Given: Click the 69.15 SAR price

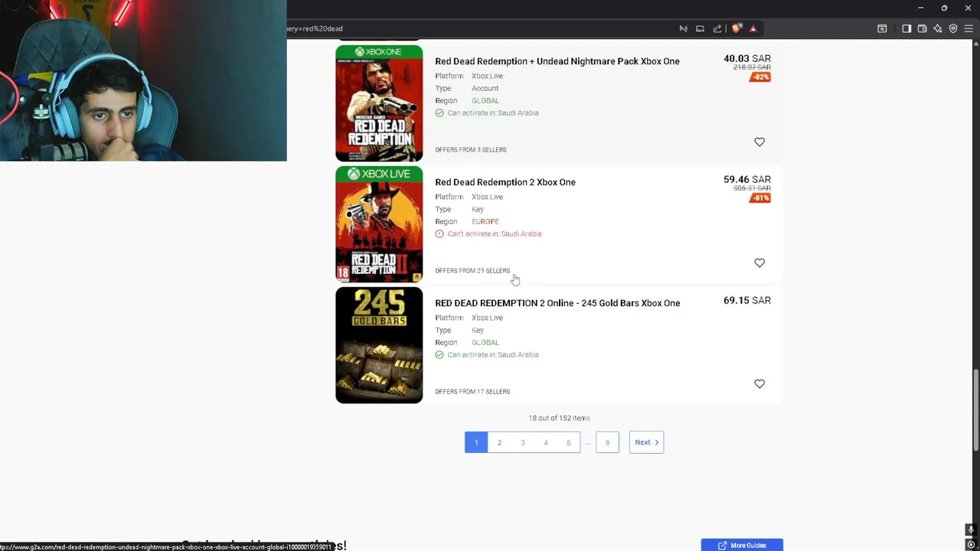Looking at the screenshot, I should 747,300.
